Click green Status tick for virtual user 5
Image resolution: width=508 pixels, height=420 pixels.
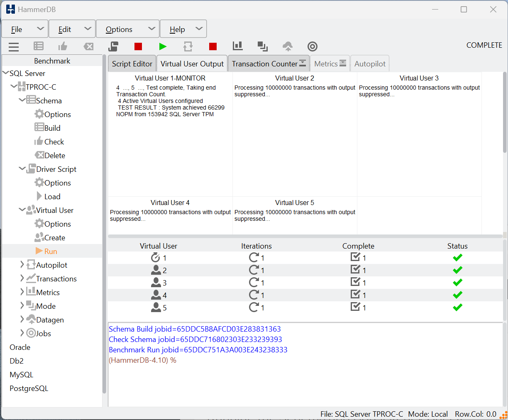[x=458, y=308]
